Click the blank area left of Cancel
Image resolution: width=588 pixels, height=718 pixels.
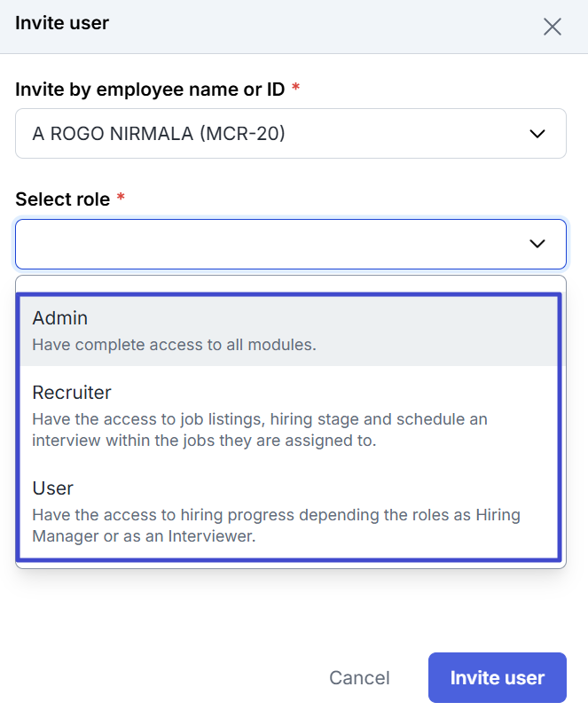(165, 678)
